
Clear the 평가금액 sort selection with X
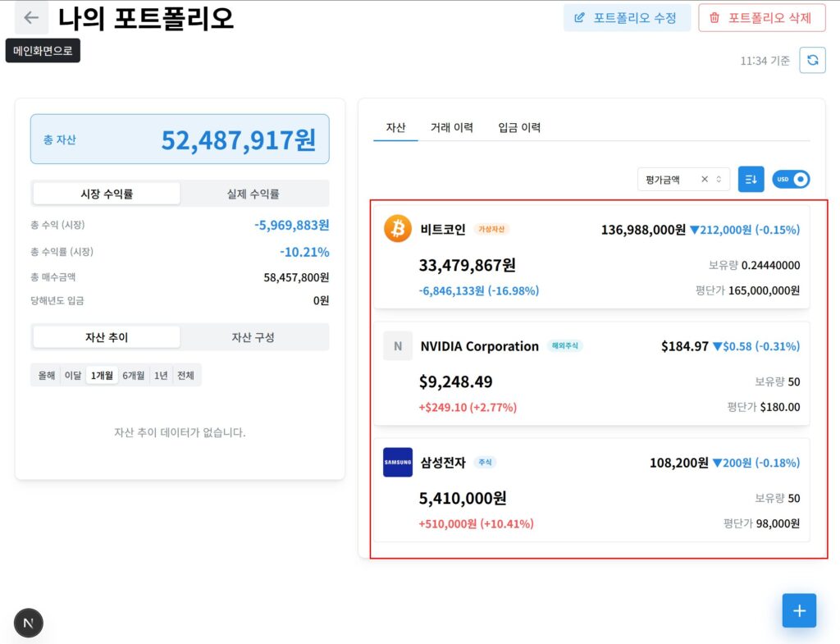point(704,179)
